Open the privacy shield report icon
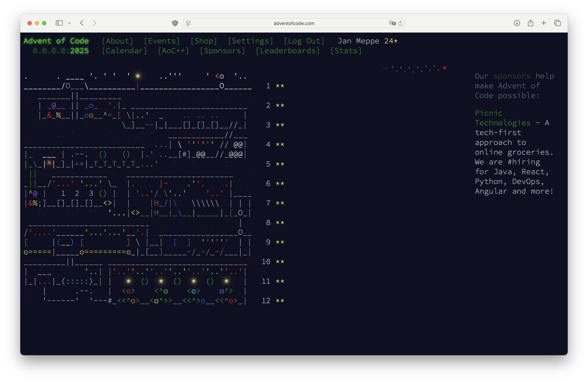Viewport: 588px width, 382px height. 175,23
